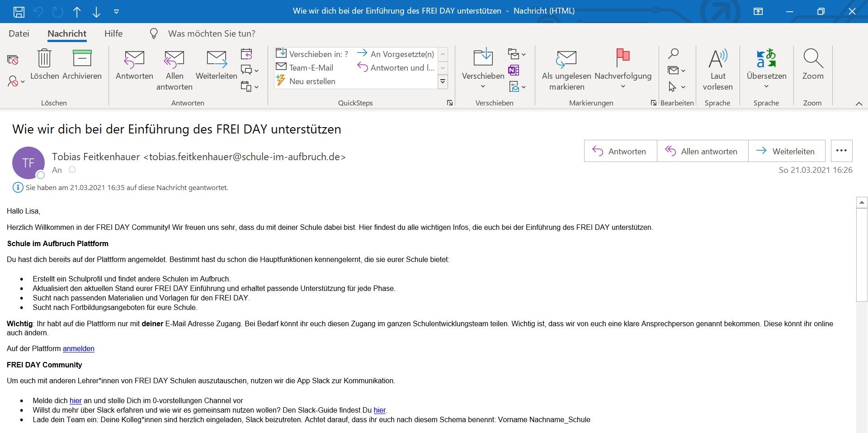Screen dimensions: 868x433
Task: Select the 'Team-E-Mail' quick step
Action: pos(304,67)
